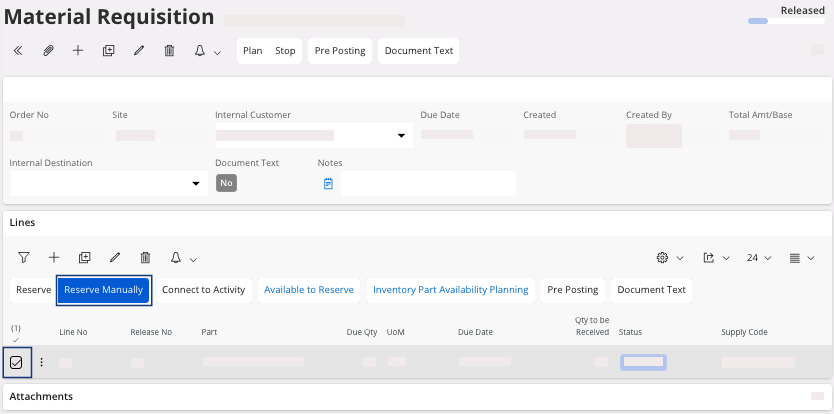Image resolution: width=834 pixels, height=414 pixels.
Task: Click the pencil edit icon in the Lines toolbar
Action: click(x=115, y=258)
